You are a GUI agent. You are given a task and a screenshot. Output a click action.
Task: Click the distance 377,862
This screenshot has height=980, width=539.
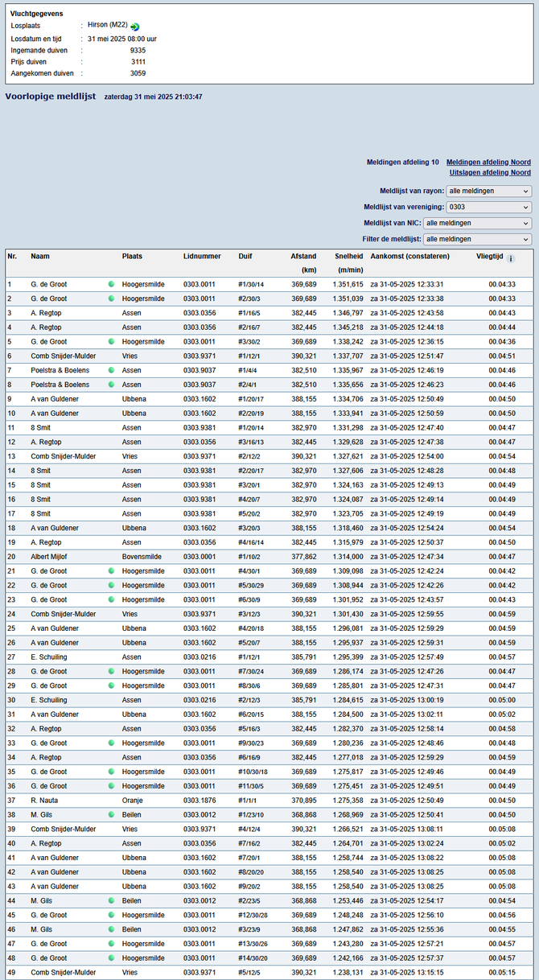(303, 557)
